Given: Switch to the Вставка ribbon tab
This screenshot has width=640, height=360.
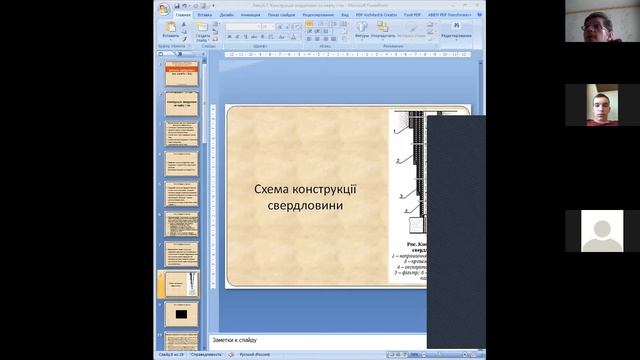Looking at the screenshot, I should click(204, 15).
